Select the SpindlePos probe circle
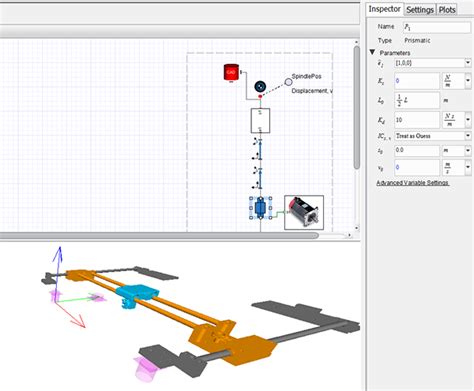This screenshot has width=474, height=391. 288,82
